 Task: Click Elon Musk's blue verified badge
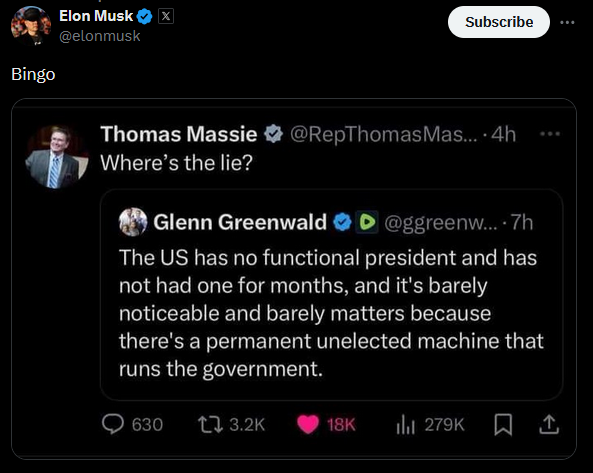(144, 17)
